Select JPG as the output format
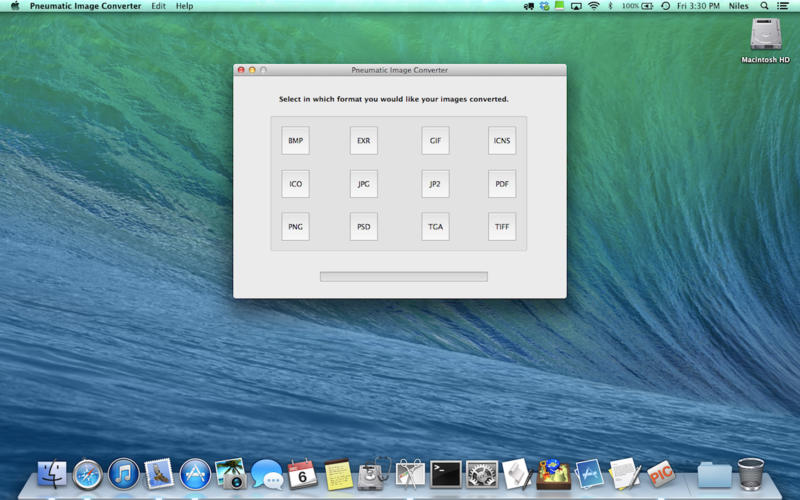 pyautogui.click(x=364, y=184)
